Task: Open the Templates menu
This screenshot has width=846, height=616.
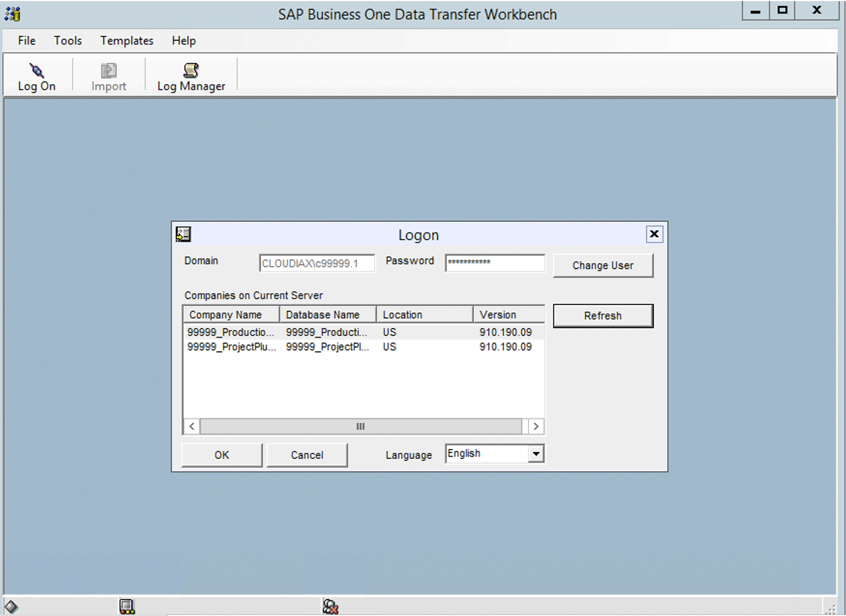Action: (127, 40)
